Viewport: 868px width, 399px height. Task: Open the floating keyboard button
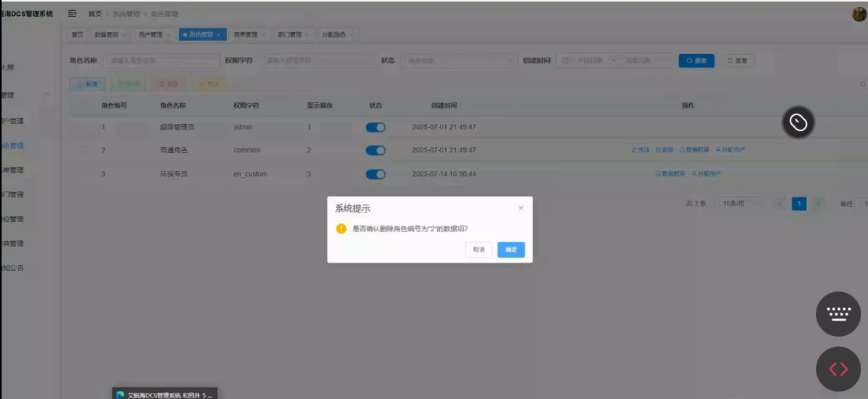coord(839,314)
